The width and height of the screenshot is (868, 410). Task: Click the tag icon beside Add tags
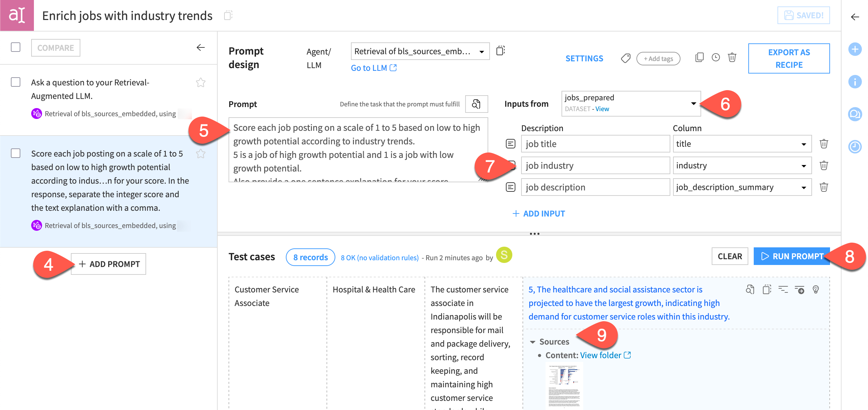pos(626,58)
